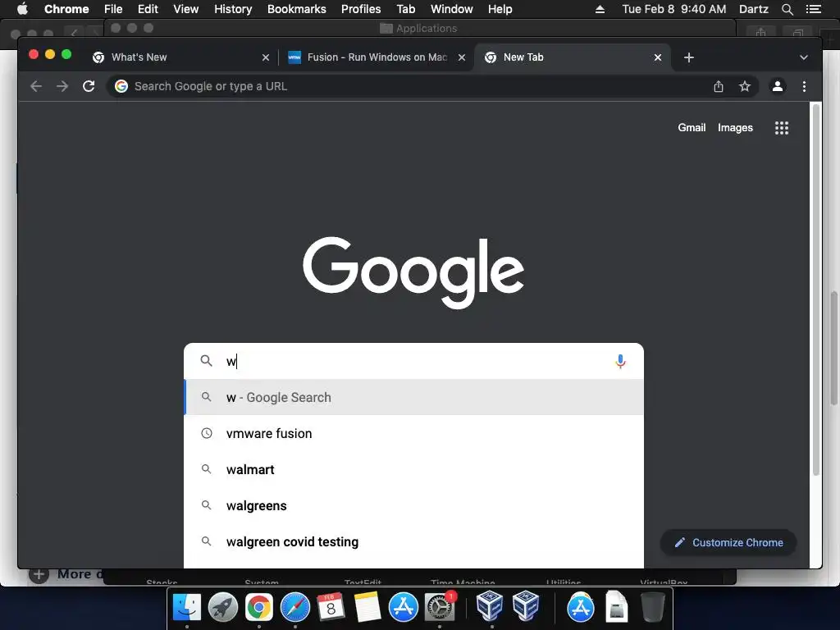Close the Fusion tab

pos(461,57)
